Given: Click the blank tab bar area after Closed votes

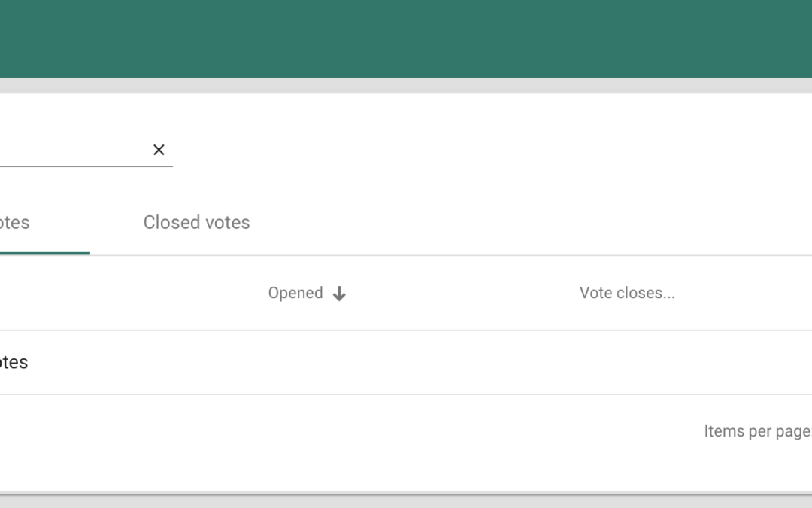Looking at the screenshot, I should coord(526,222).
